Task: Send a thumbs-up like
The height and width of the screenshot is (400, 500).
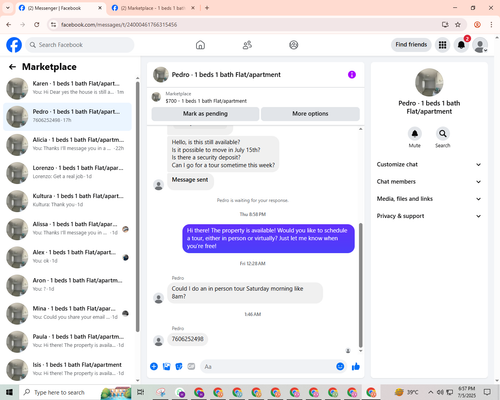Action: (356, 367)
